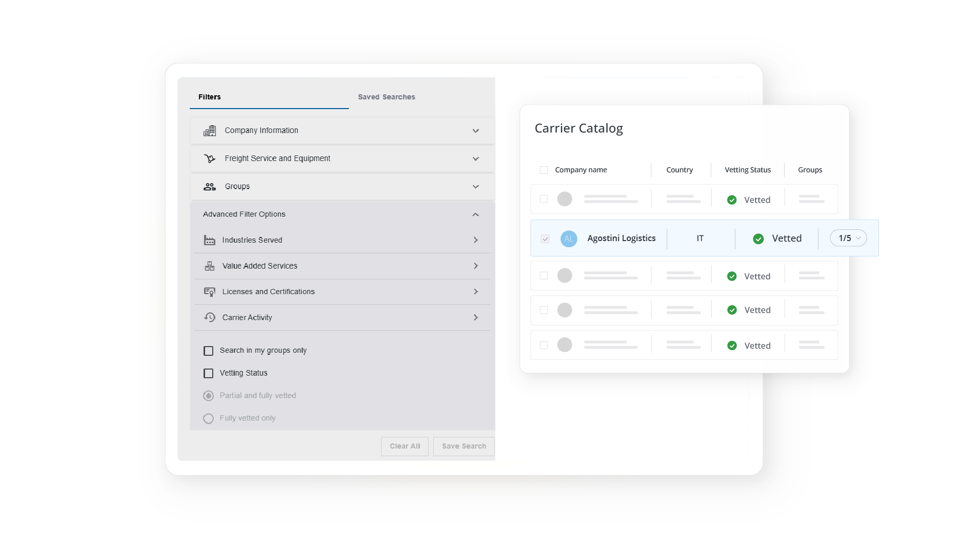The image size is (980, 551).
Task: Enable the Search in my groups only checkbox
Action: pyautogui.click(x=209, y=351)
